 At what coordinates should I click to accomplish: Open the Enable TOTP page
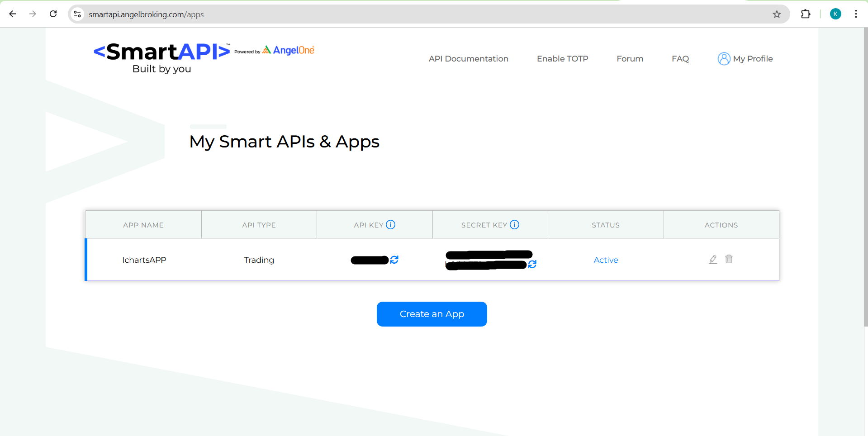pyautogui.click(x=562, y=59)
